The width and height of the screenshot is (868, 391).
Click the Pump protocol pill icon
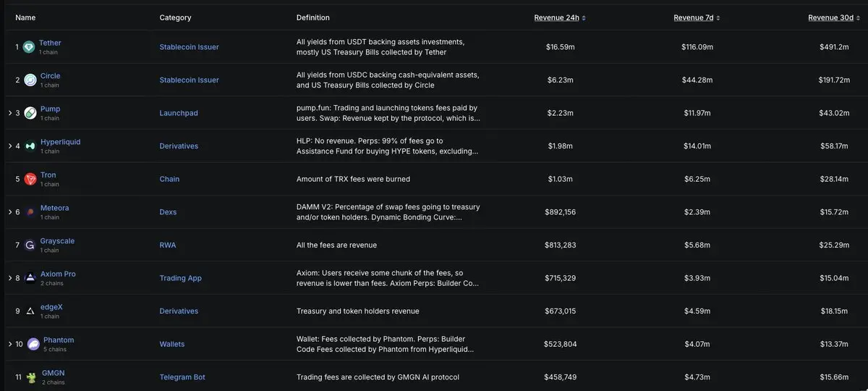click(x=30, y=113)
